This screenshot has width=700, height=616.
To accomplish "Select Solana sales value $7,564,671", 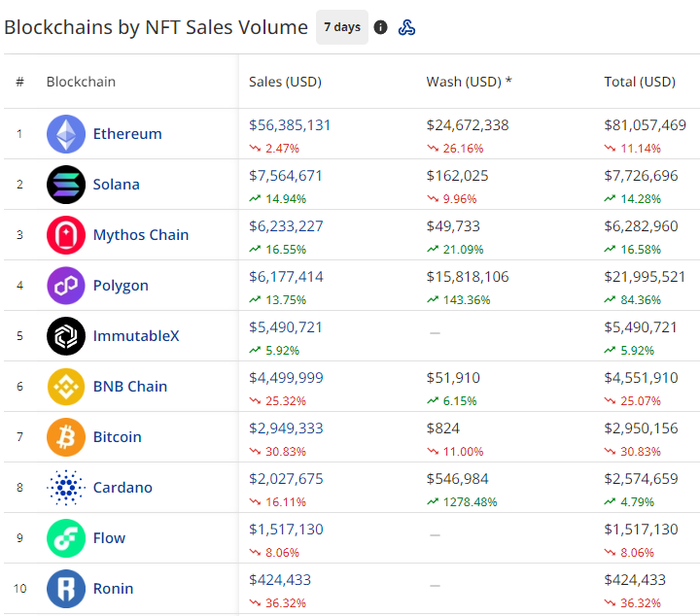I will tap(285, 176).
